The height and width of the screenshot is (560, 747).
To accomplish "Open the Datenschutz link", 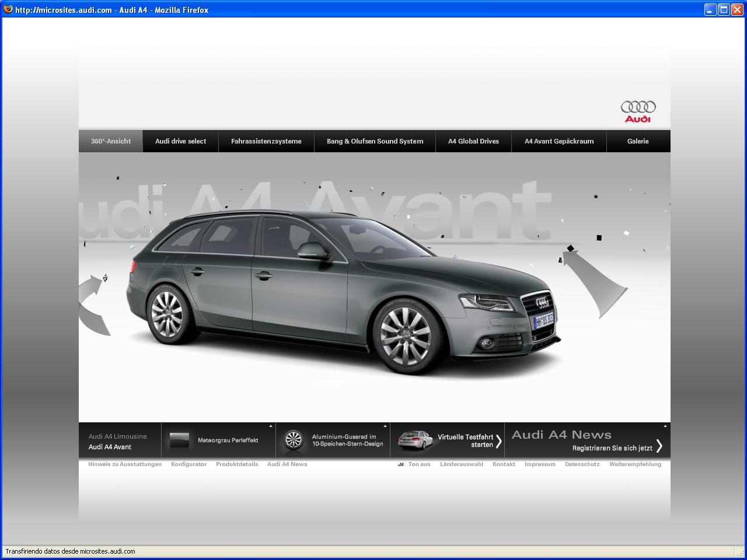I will tap(582, 464).
